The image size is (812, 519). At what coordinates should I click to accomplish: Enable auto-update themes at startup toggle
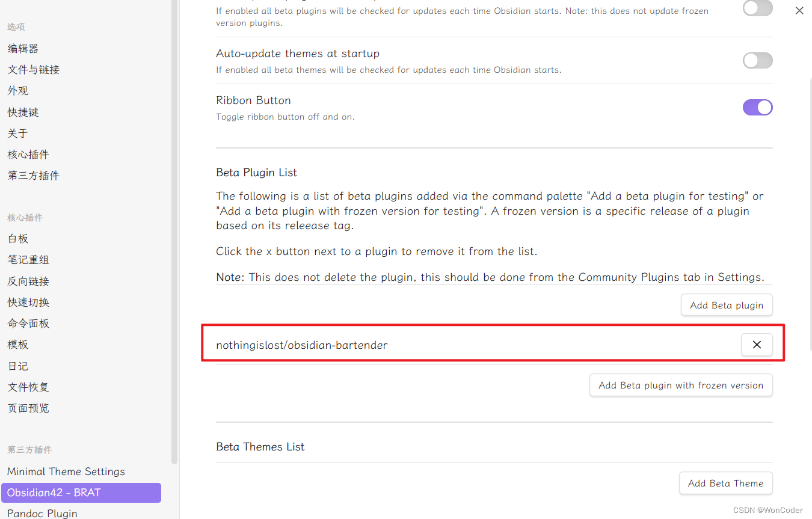[x=758, y=60]
